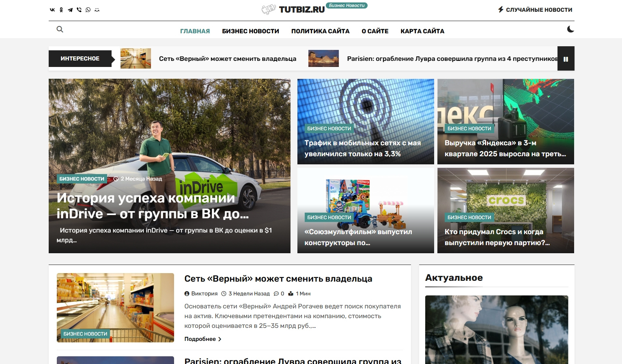Click the lightning bolt icon beside Случайные новости

[x=501, y=9]
